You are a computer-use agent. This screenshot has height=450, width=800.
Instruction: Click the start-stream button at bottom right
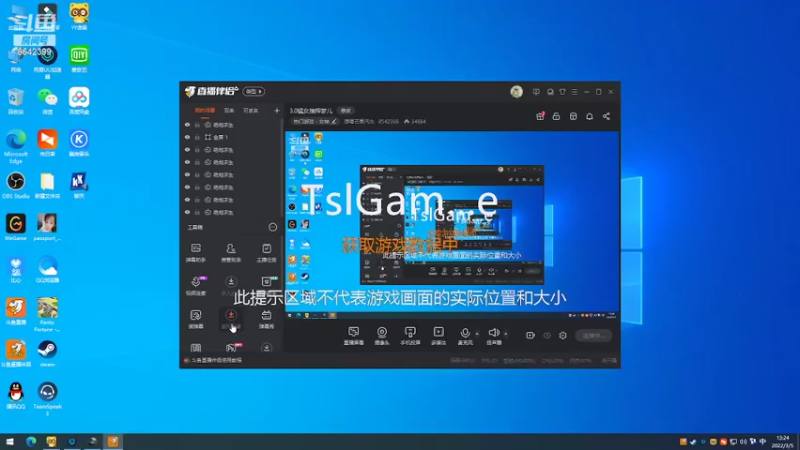coord(594,335)
